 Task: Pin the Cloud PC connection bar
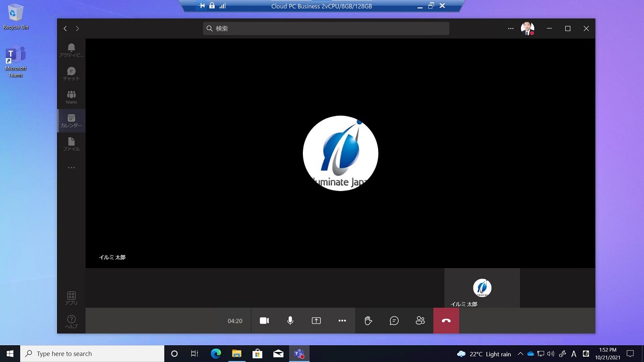[x=202, y=6]
